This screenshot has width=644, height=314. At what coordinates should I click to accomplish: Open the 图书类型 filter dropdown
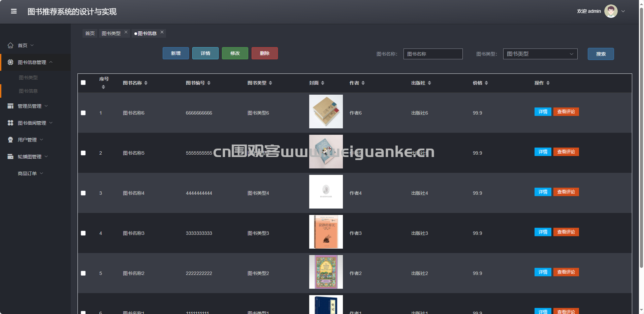[x=540, y=54]
